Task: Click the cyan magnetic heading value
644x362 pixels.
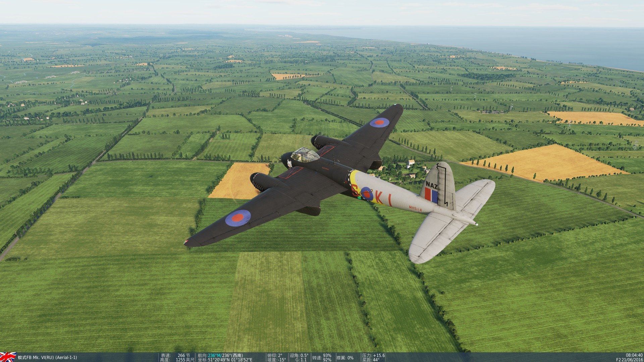Action: [214, 356]
